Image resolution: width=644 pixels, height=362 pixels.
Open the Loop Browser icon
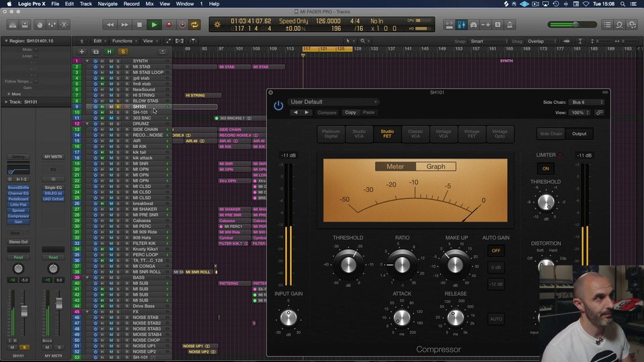tap(619, 25)
